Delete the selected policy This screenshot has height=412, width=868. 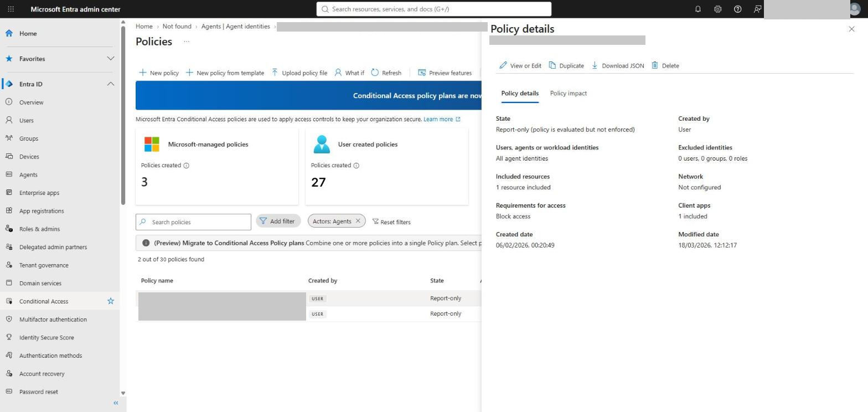click(x=665, y=65)
